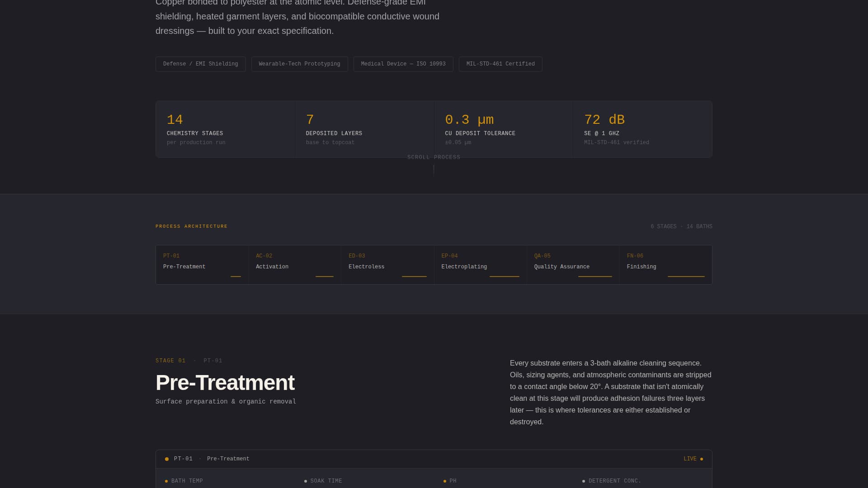The width and height of the screenshot is (868, 488).
Task: Click the orange dot beside LIVE label
Action: click(702, 459)
